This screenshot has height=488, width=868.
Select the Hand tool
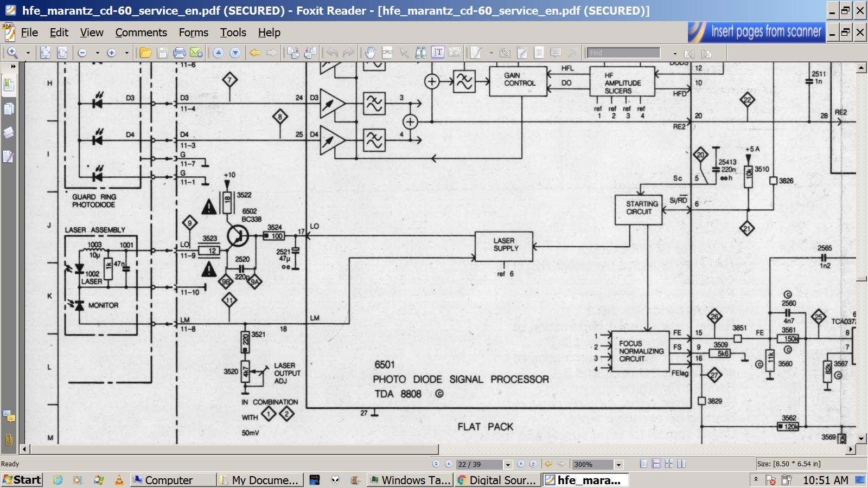pyautogui.click(x=370, y=53)
